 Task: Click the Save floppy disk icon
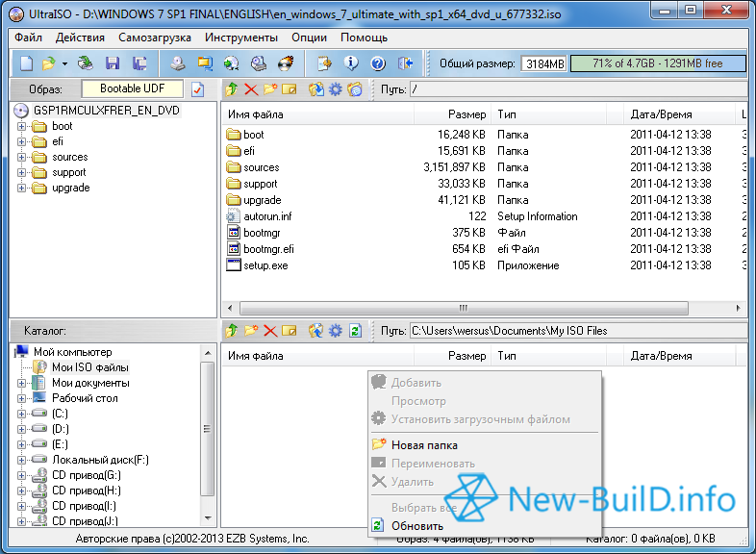tap(113, 63)
